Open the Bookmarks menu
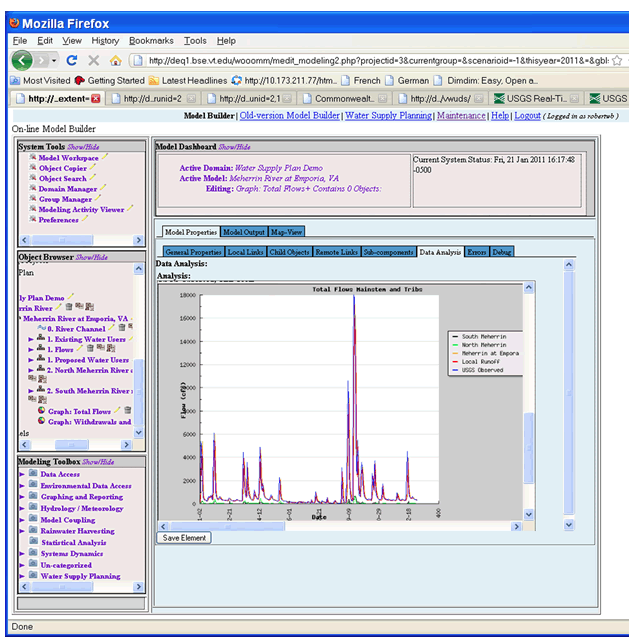Screen dimensions: 635x643 [150, 41]
